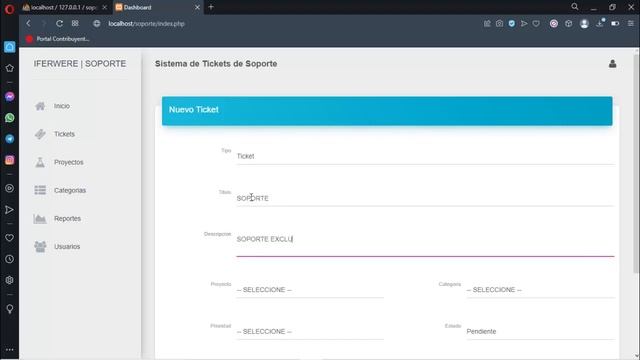The height and width of the screenshot is (360, 640).
Task: Open Instagram in the Opera sidebar
Action: (x=10, y=160)
